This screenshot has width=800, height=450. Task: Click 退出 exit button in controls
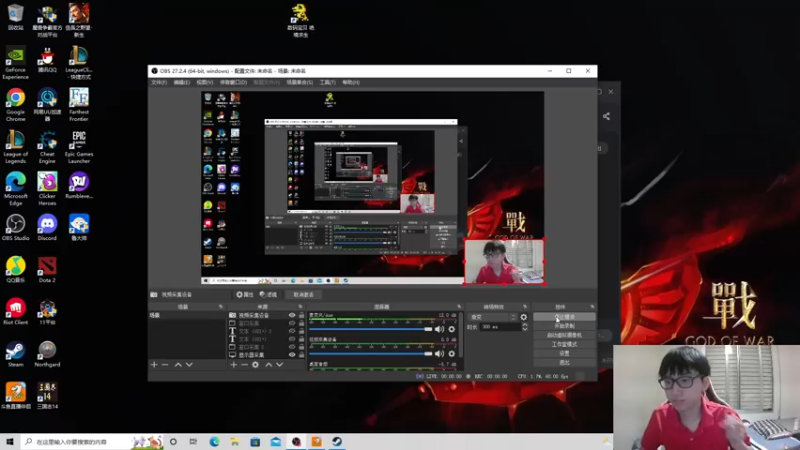[x=564, y=363]
